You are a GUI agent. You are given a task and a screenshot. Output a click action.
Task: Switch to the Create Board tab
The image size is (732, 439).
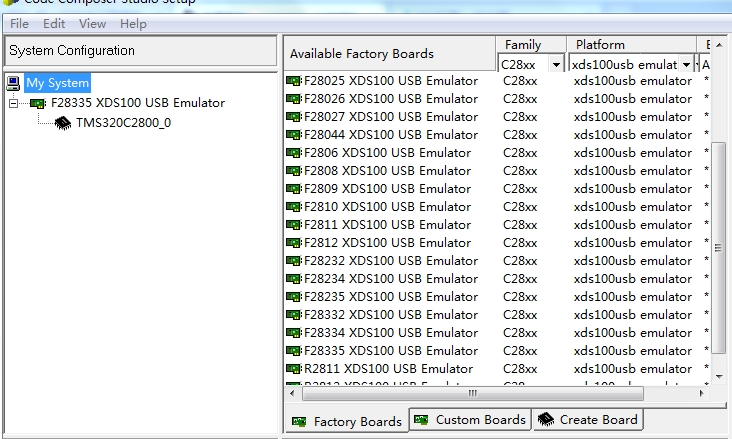(588, 420)
